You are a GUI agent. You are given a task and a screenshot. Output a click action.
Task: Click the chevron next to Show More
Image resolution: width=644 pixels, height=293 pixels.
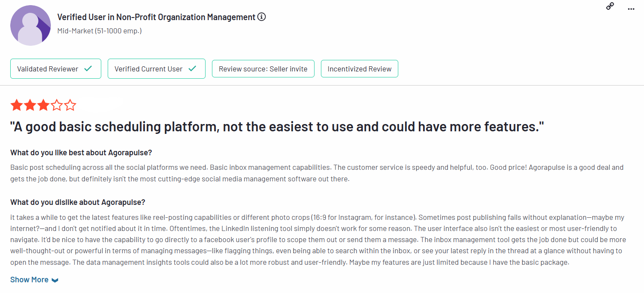(55, 280)
